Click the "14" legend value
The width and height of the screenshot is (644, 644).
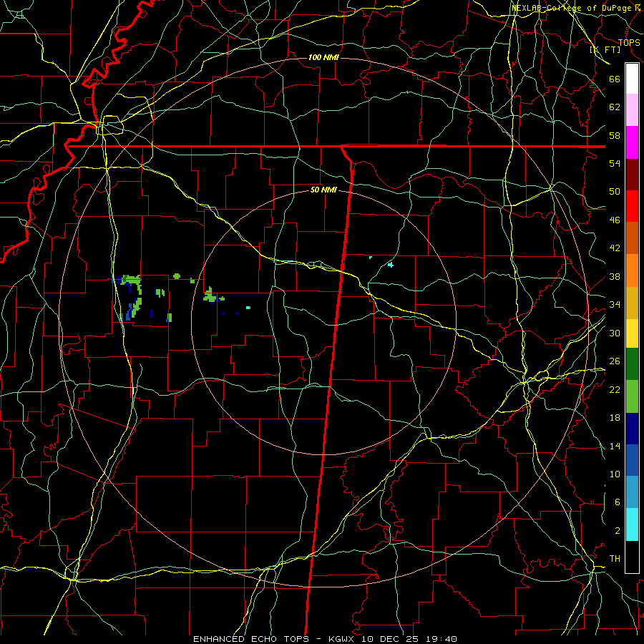pos(615,446)
